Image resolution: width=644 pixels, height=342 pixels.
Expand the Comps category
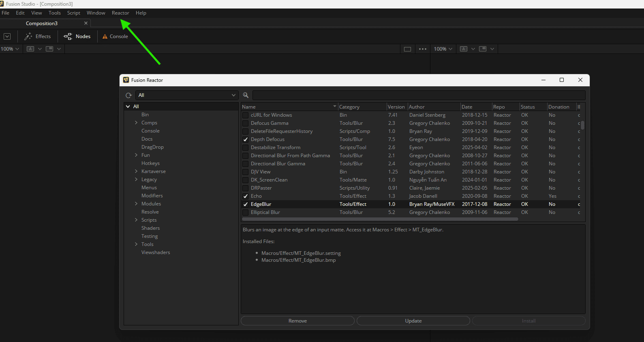[136, 123]
